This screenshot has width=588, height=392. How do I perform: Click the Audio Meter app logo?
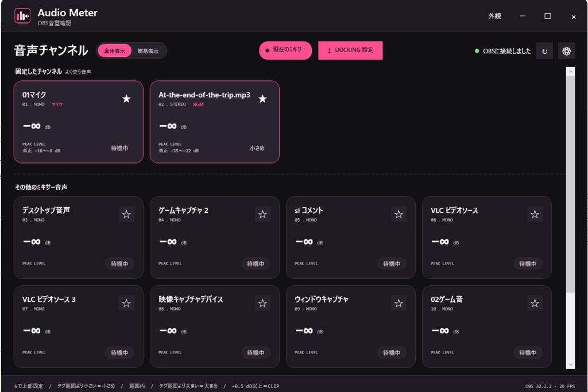[x=22, y=16]
